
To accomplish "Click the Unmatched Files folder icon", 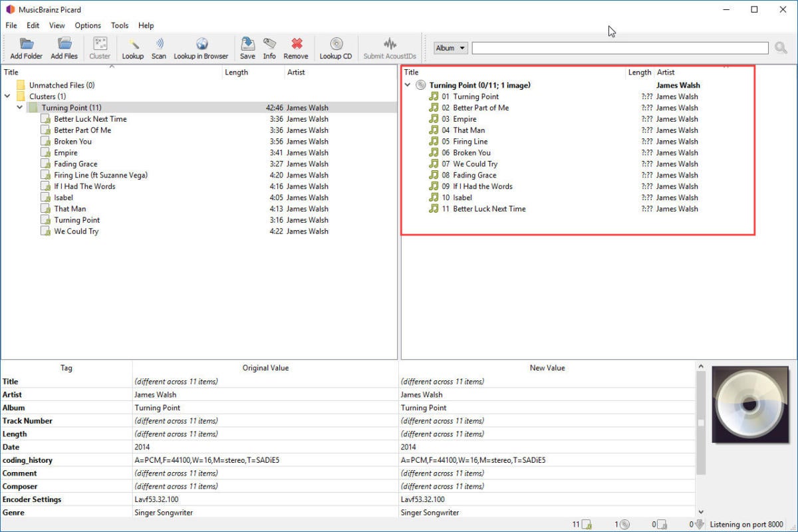I will pyautogui.click(x=21, y=85).
